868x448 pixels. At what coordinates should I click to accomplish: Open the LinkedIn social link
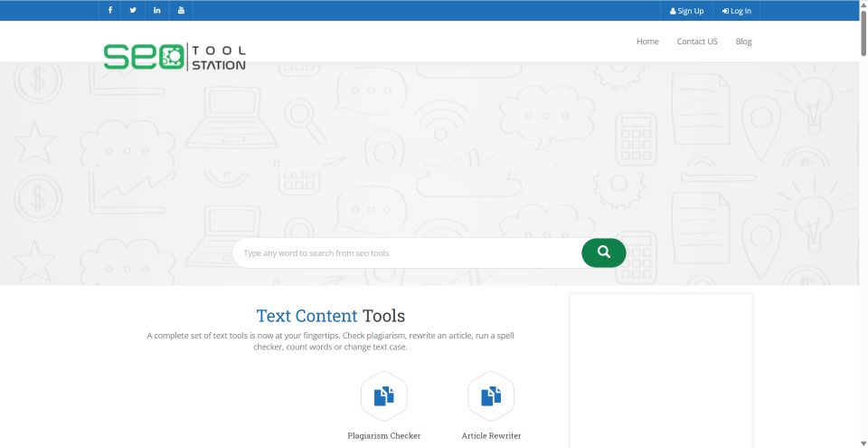(157, 11)
